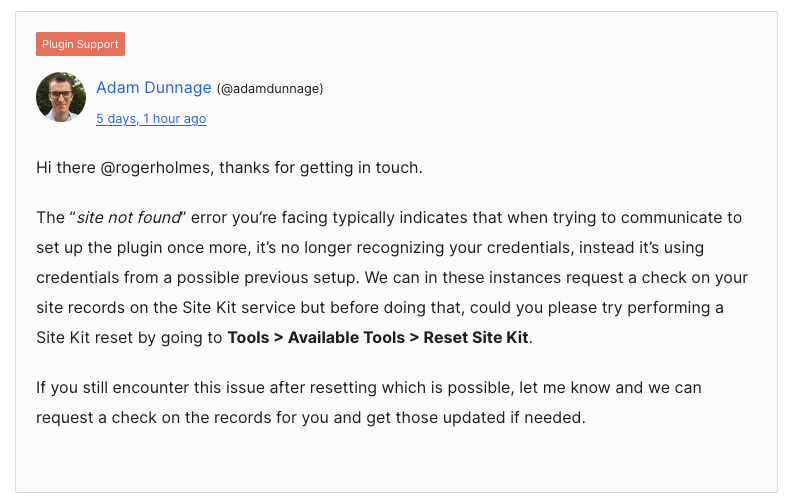792x498 pixels.
Task: Click the italic site not found text
Action: point(129,217)
